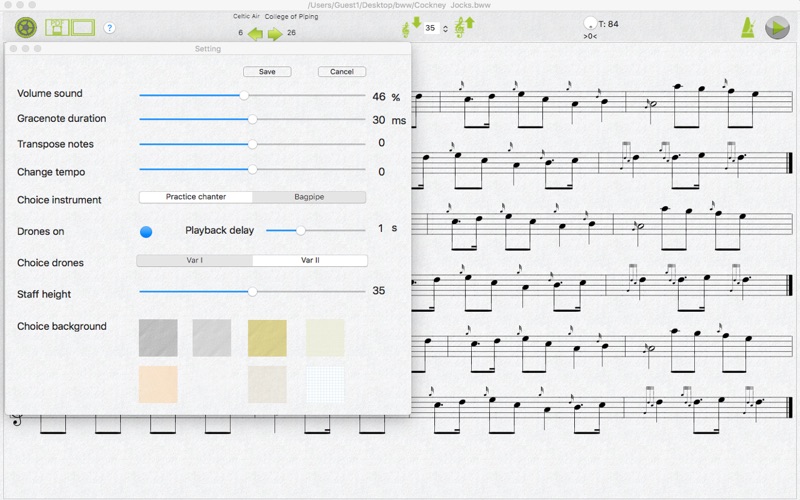Go to next tune with right green arrow
Screen dimensions: 800x500
coord(275,34)
